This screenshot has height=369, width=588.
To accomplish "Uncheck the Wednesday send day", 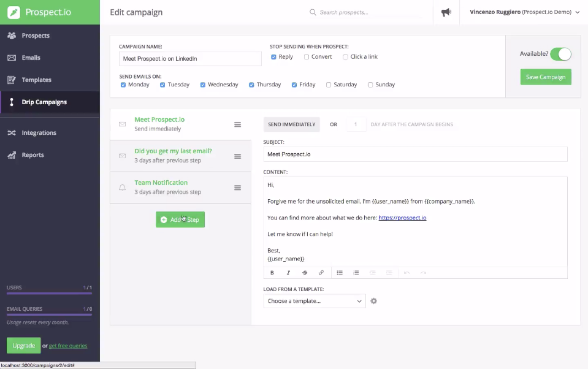I will point(202,85).
